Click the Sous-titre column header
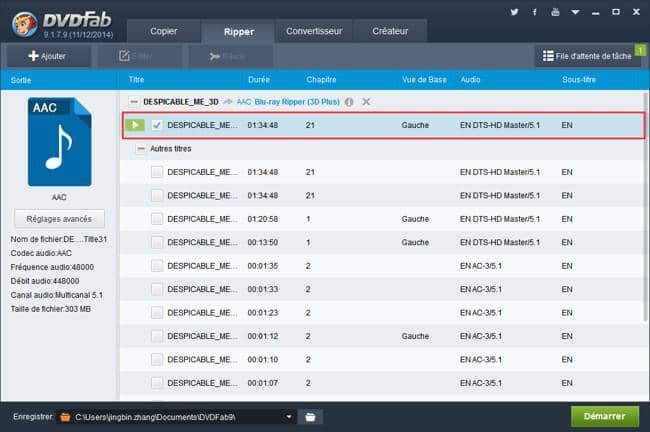Screen dimensions: 650x432 click(579, 80)
